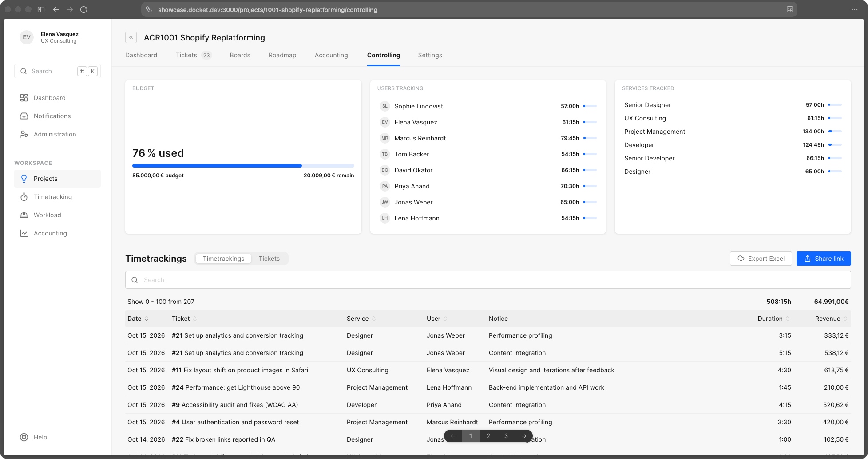Click the browser reader view icon
Image resolution: width=868 pixels, height=459 pixels.
coord(790,9)
